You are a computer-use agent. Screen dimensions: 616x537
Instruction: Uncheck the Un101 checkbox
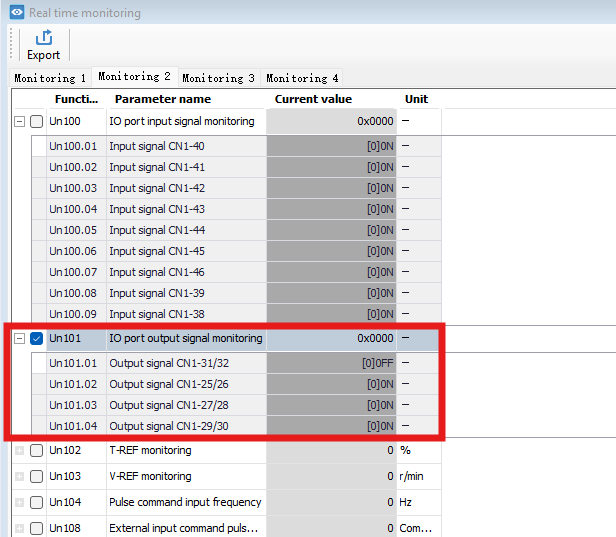(37, 339)
